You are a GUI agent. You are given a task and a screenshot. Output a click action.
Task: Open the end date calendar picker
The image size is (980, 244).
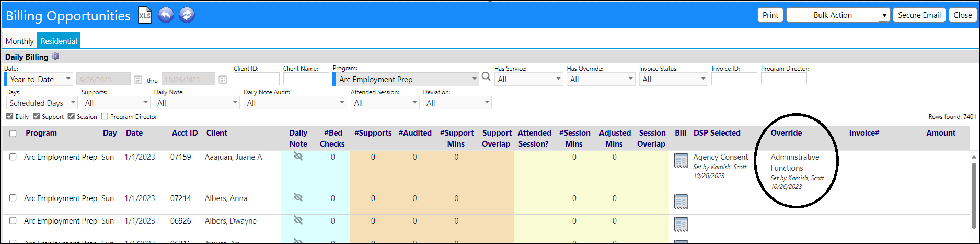coord(223,80)
